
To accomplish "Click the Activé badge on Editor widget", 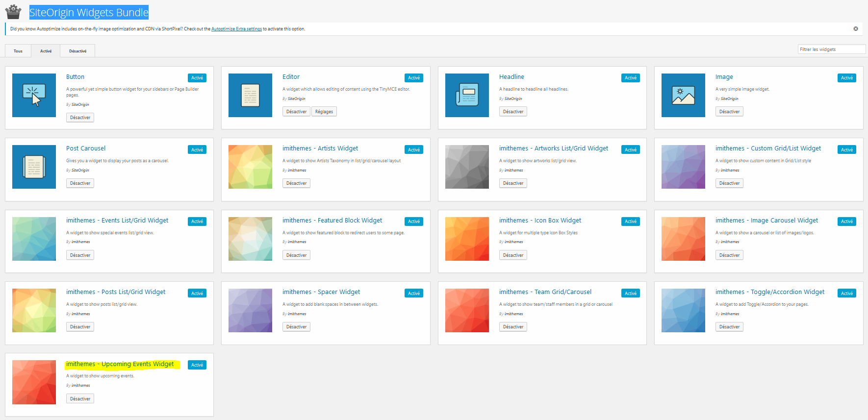I will tap(414, 78).
